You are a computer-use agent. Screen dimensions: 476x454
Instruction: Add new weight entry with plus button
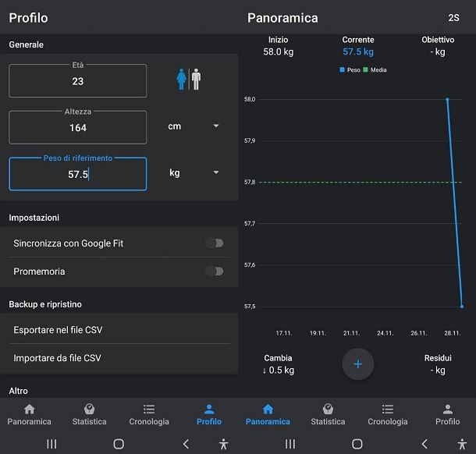coord(358,364)
